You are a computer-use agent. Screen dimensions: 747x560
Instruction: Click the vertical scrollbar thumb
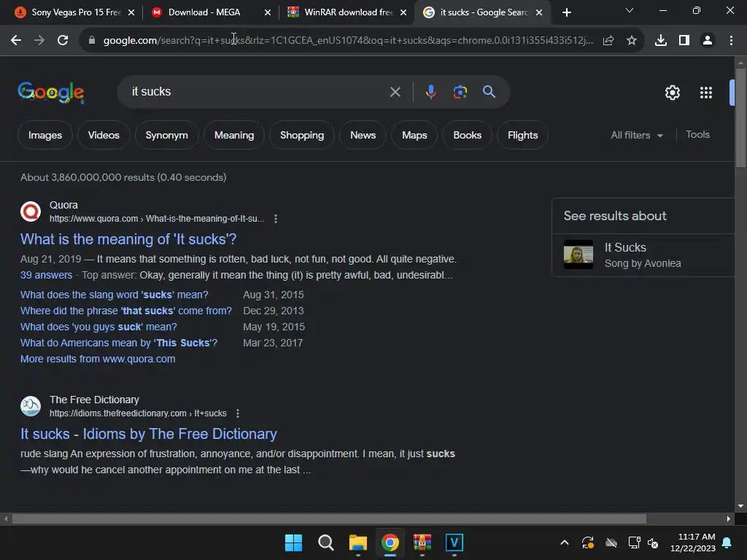point(740,117)
